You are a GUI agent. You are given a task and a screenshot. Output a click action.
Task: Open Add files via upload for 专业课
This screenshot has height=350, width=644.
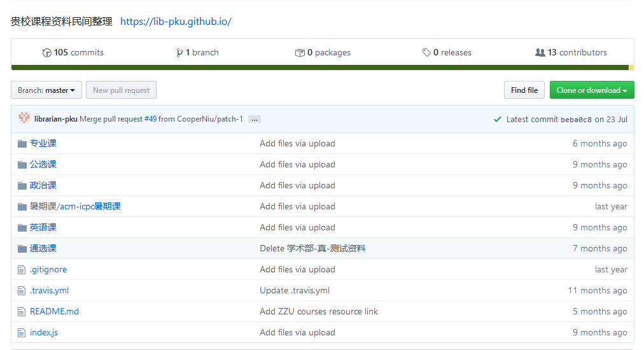click(x=297, y=143)
